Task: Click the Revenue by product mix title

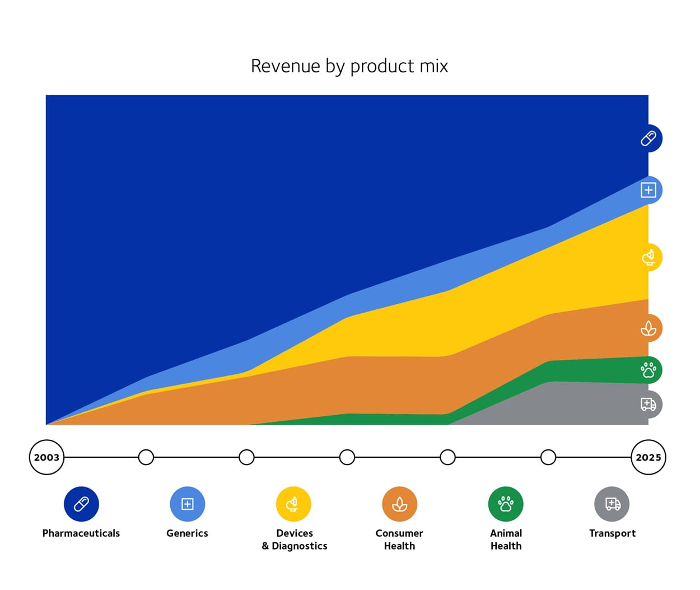Action: (x=350, y=66)
